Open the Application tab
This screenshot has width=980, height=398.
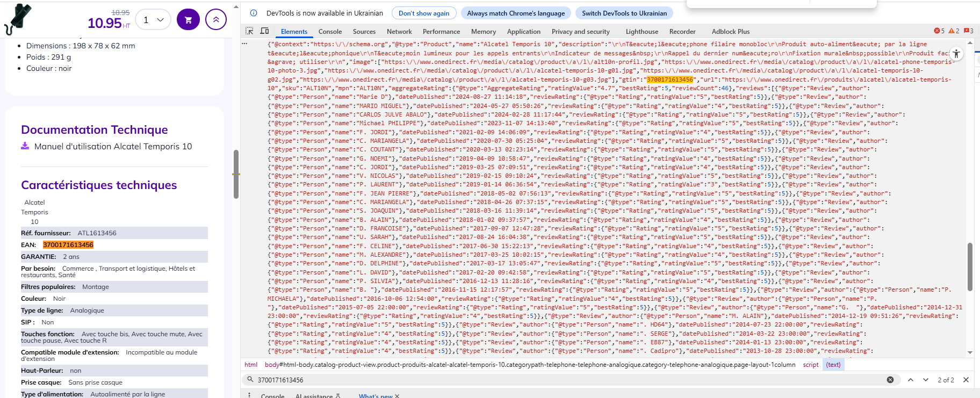coord(524,32)
